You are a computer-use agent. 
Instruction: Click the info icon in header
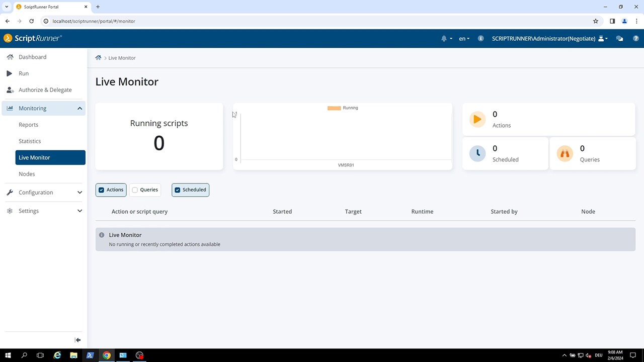pyautogui.click(x=480, y=38)
